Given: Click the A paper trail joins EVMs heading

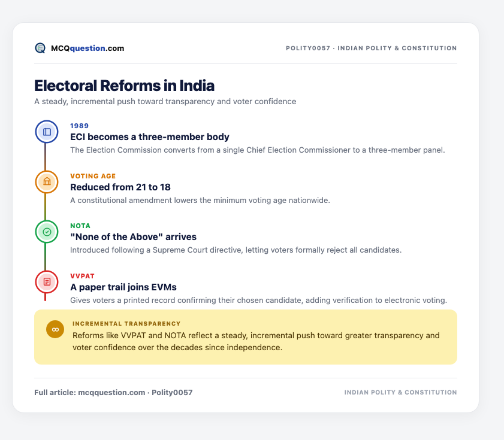Looking at the screenshot, I should (123, 287).
